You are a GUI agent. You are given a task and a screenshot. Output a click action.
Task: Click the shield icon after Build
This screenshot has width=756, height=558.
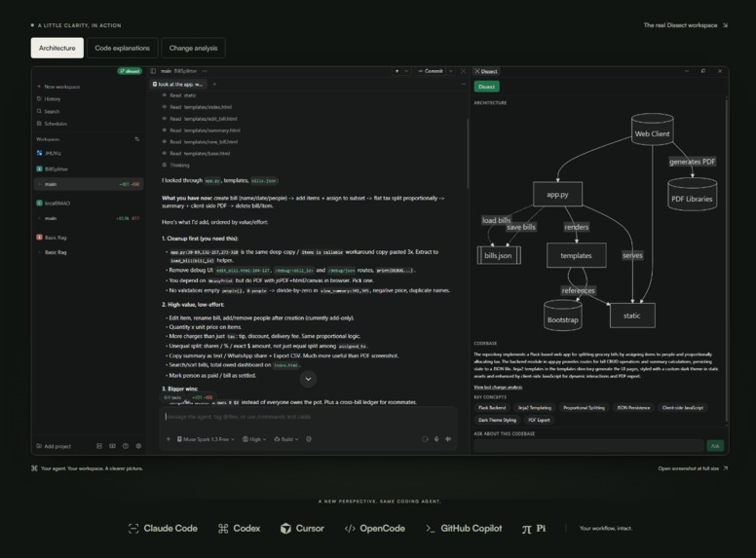pyautogui.click(x=309, y=439)
